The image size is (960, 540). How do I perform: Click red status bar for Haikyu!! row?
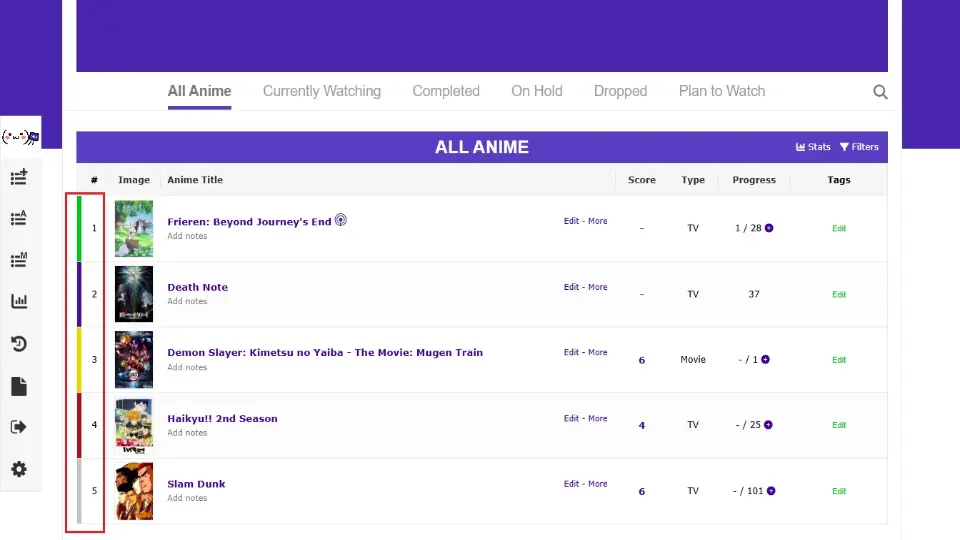pos(79,426)
